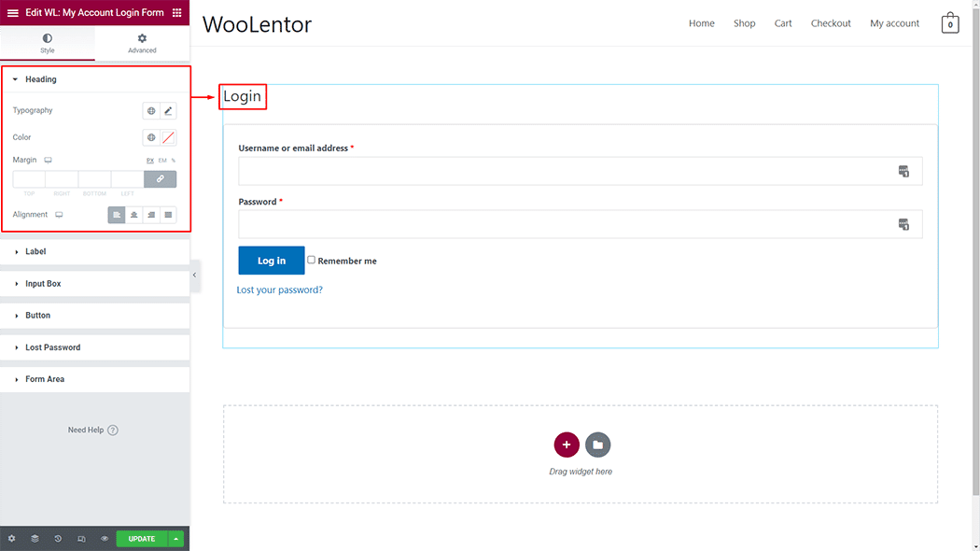The height and width of the screenshot is (551, 980).
Task: Open the Shop menu item
Action: click(744, 23)
